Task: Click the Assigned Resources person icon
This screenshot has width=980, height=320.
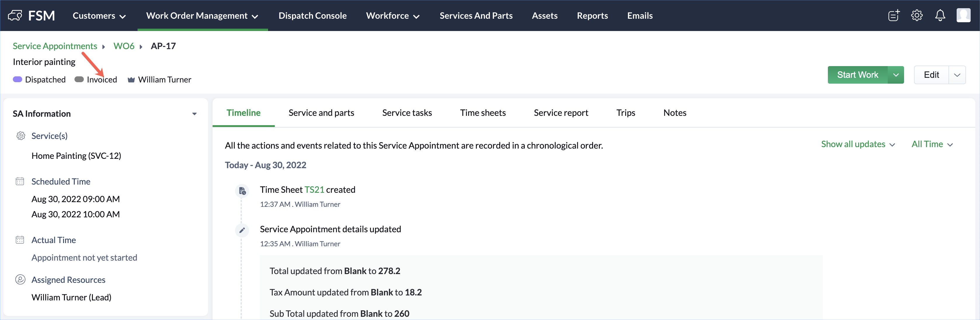Action: pos(20,280)
